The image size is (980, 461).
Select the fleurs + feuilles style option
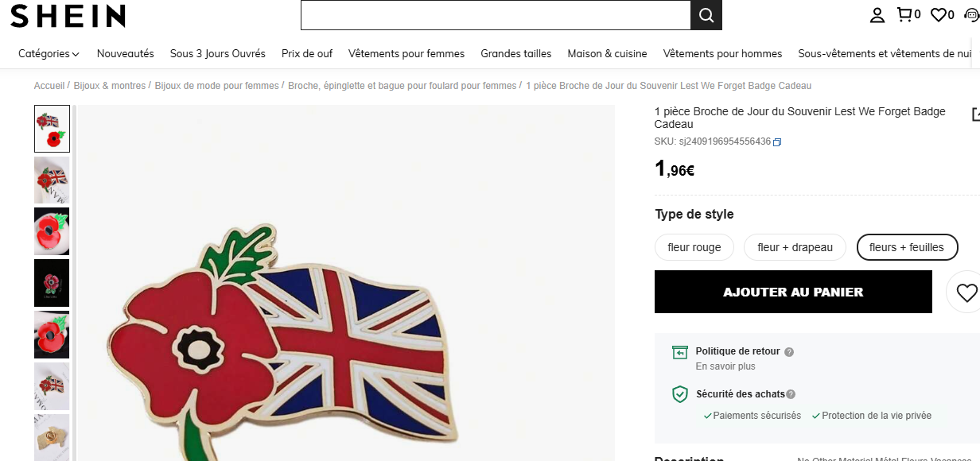click(x=907, y=247)
